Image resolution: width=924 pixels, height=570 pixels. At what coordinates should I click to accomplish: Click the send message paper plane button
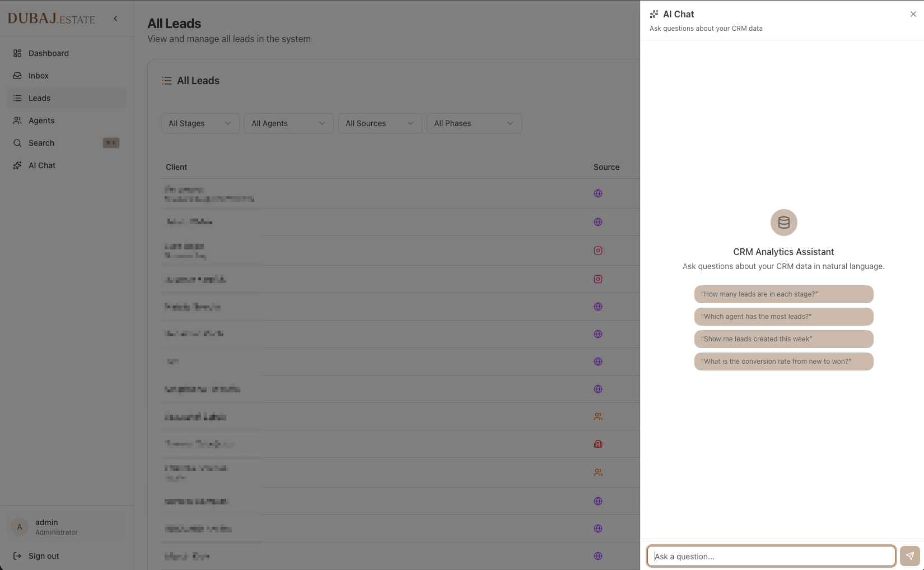[x=910, y=556]
